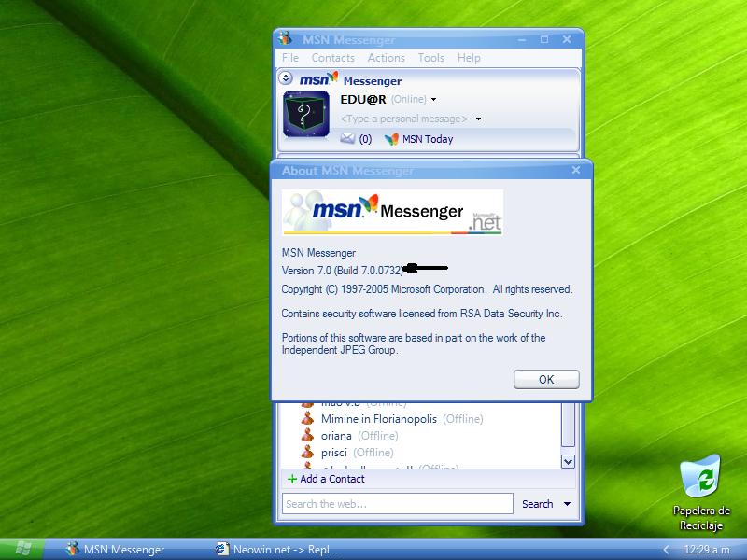747x560 pixels.
Task: Click the contact list scrollbar thumb
Action: tap(568, 425)
